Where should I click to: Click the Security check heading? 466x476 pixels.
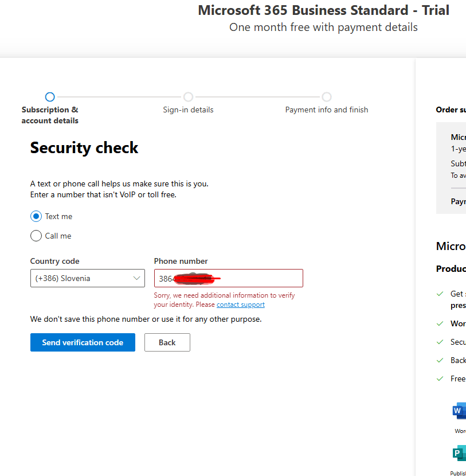point(84,148)
